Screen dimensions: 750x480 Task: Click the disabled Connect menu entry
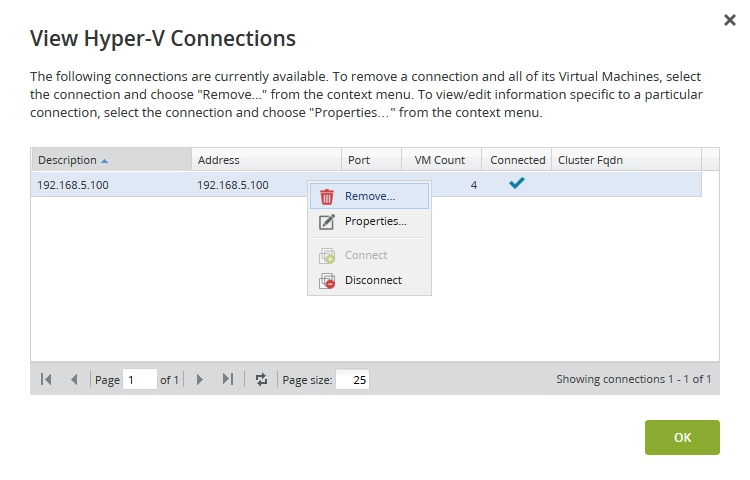pos(369,255)
